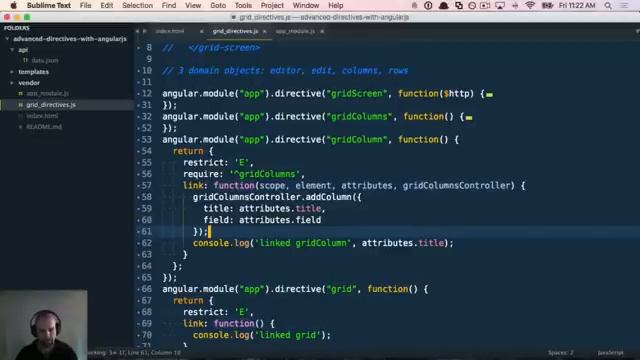Click the 'field: attributes.field' line
Viewport: 640px width, 360px height.
(x=262, y=220)
